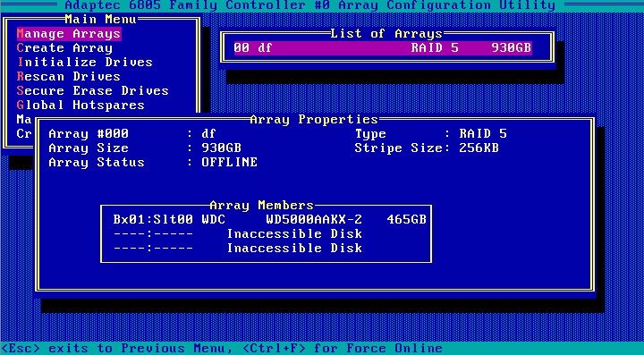Click the Array #000 name df
Screen dimensions: 644x355
click(x=208, y=134)
